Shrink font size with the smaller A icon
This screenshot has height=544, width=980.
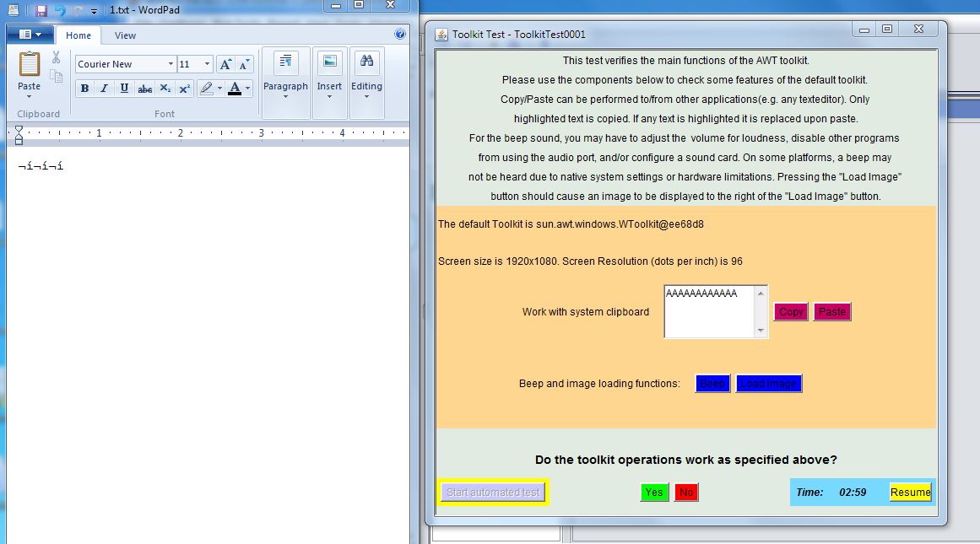(244, 64)
